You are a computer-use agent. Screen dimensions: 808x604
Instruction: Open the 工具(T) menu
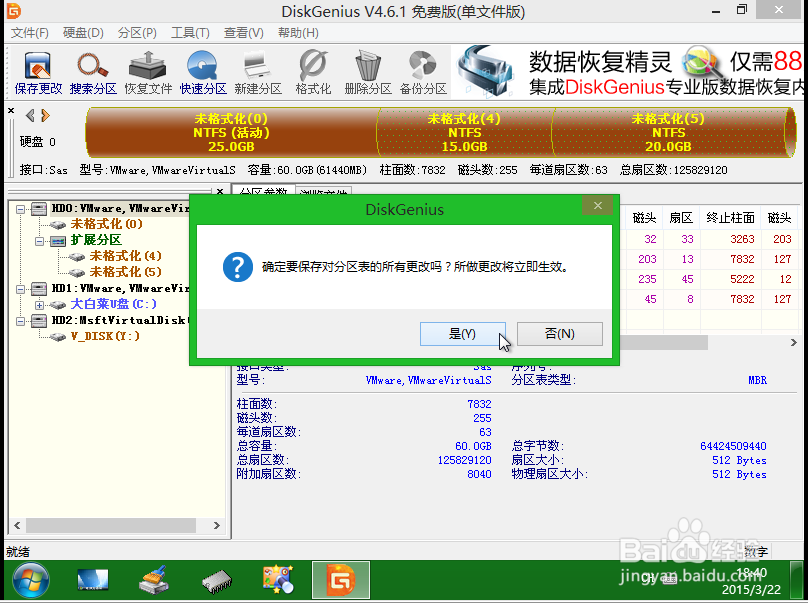coord(190,33)
